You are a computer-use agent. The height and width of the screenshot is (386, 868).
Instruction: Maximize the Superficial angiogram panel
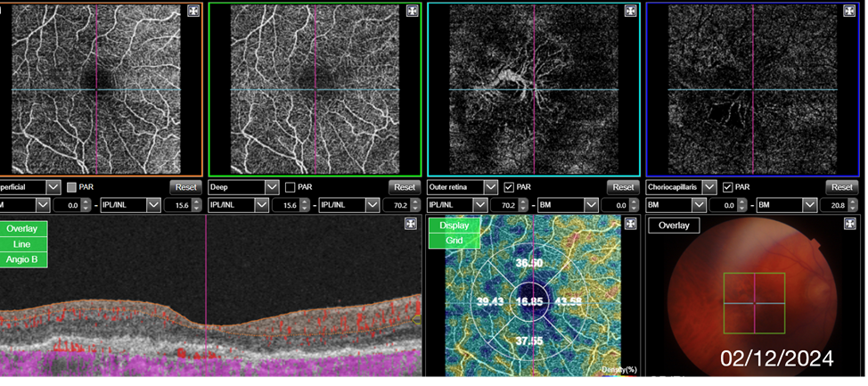point(193,11)
